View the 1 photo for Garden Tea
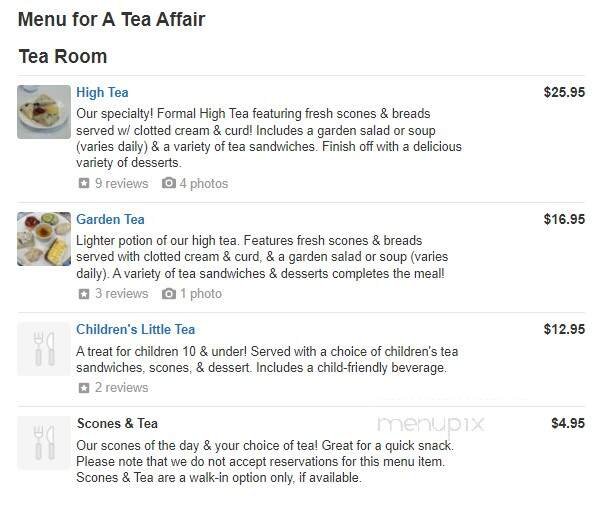 tap(201, 294)
